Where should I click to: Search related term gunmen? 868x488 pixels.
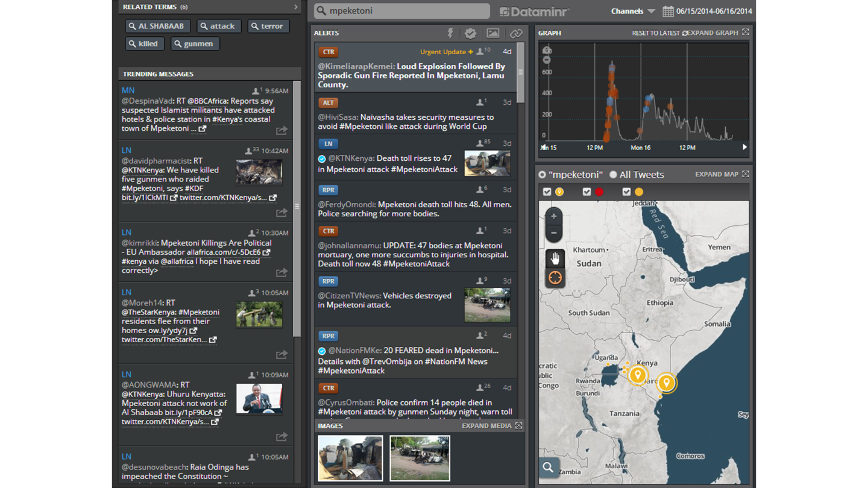[x=195, y=43]
